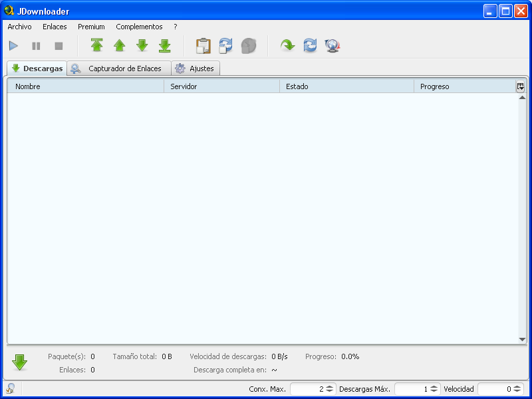Sort by the Servidor column header
532x399 pixels.
(x=222, y=86)
